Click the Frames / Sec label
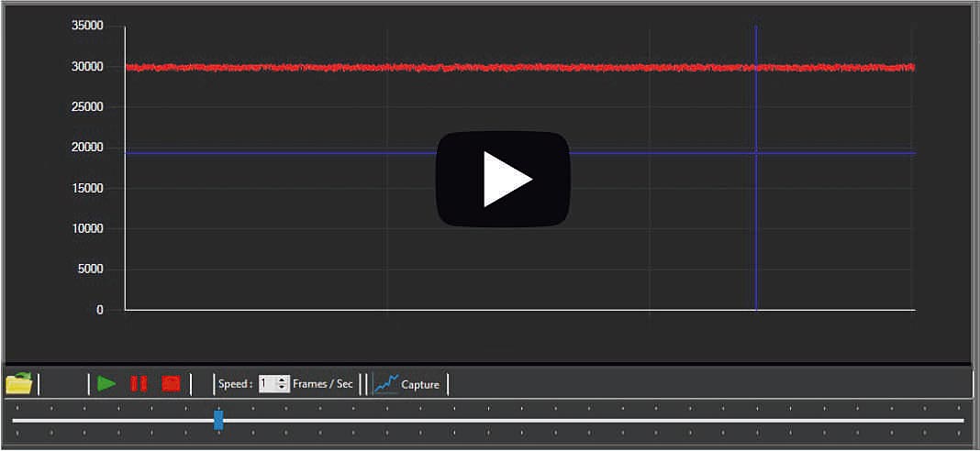This screenshot has height=451, width=980. (x=322, y=384)
